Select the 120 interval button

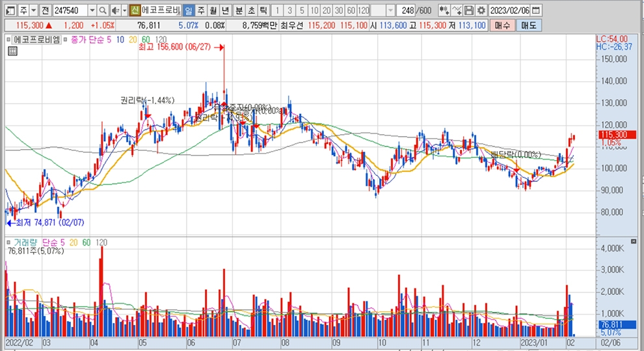[364, 10]
